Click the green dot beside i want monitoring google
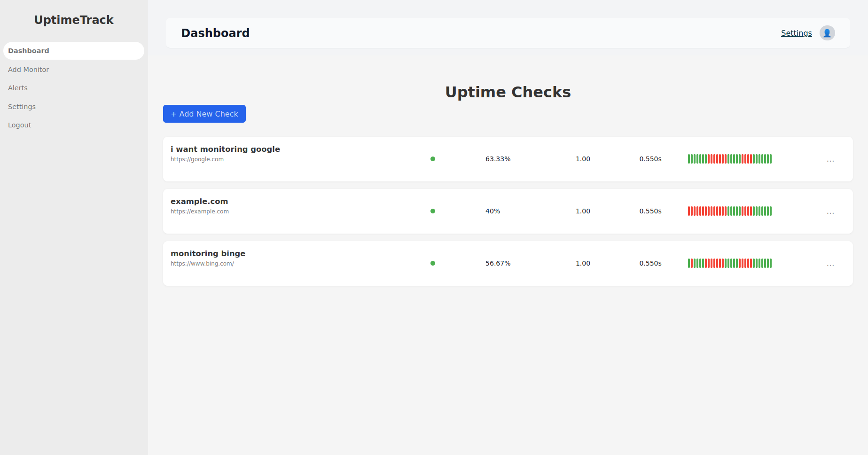Viewport: 868px width, 455px height. tap(432, 159)
